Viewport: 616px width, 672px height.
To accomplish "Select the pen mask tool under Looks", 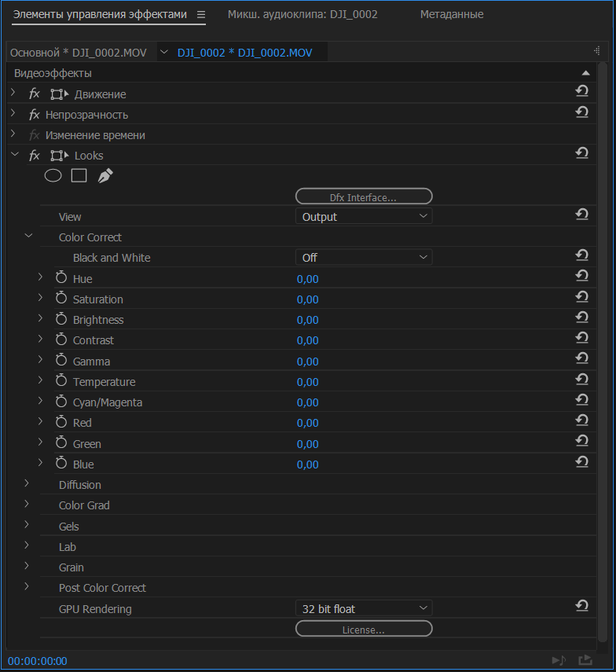I will click(105, 175).
